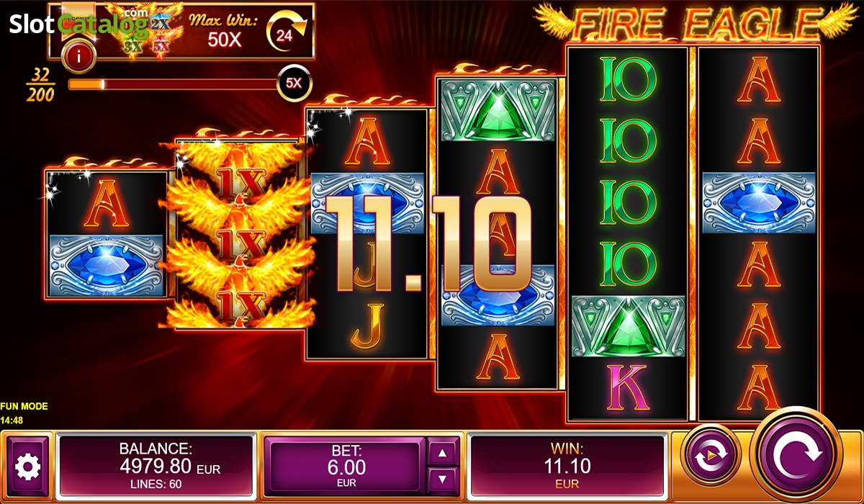864x504 pixels.
Task: Decrease the bet with the down arrow
Action: pyautogui.click(x=443, y=479)
